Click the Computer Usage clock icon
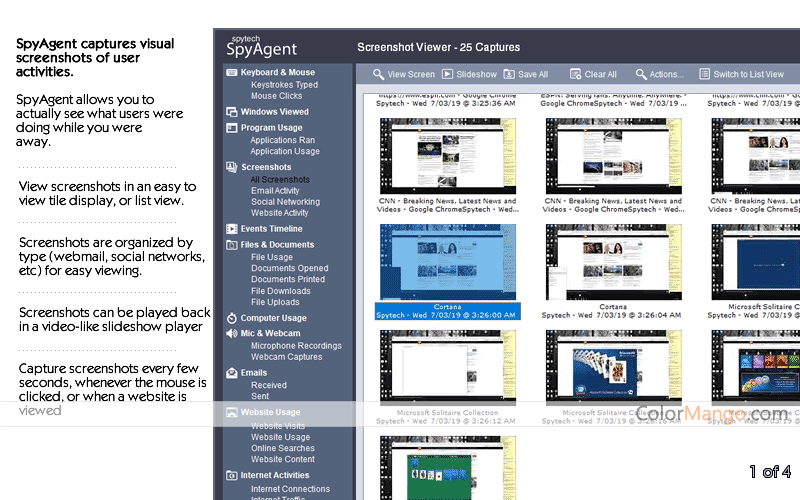Viewport: 800px width, 500px height. 232,318
